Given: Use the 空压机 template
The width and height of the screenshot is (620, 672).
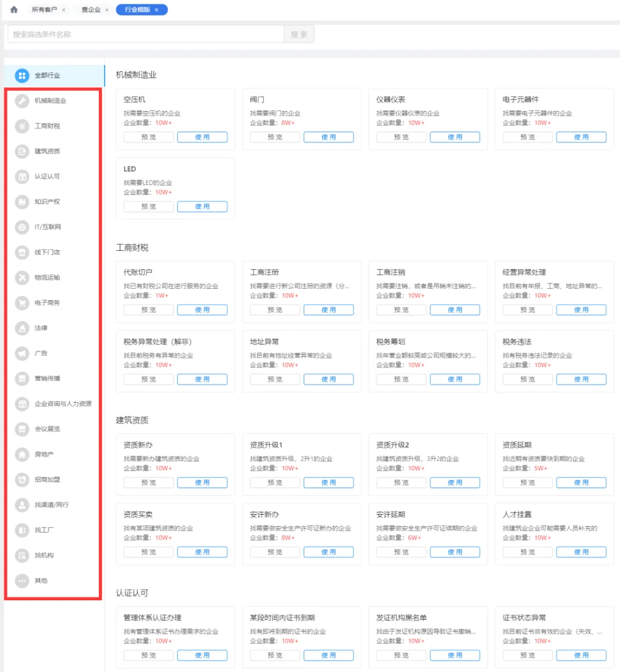Looking at the screenshot, I should [203, 137].
